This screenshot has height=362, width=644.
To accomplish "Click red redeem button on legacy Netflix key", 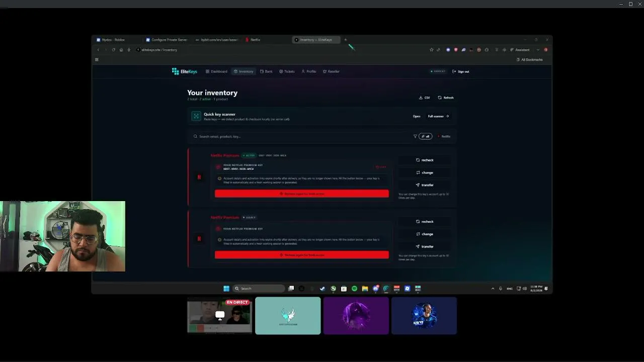I will (302, 255).
